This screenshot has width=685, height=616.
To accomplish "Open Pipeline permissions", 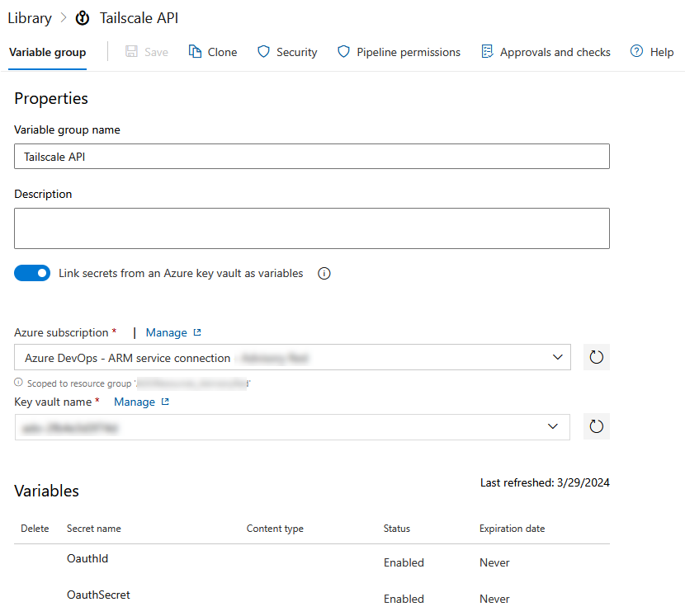I will click(x=409, y=53).
